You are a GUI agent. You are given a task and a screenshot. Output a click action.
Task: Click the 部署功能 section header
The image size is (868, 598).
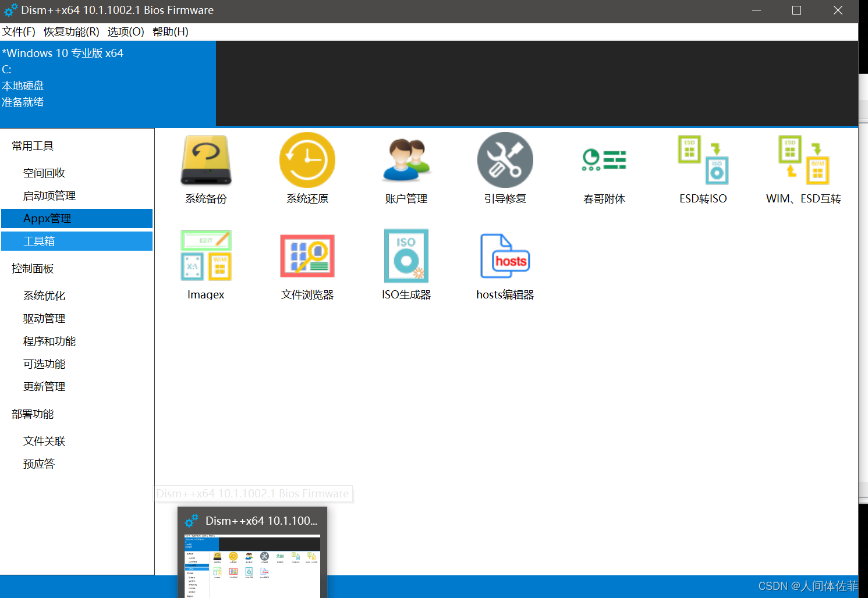[x=33, y=414]
